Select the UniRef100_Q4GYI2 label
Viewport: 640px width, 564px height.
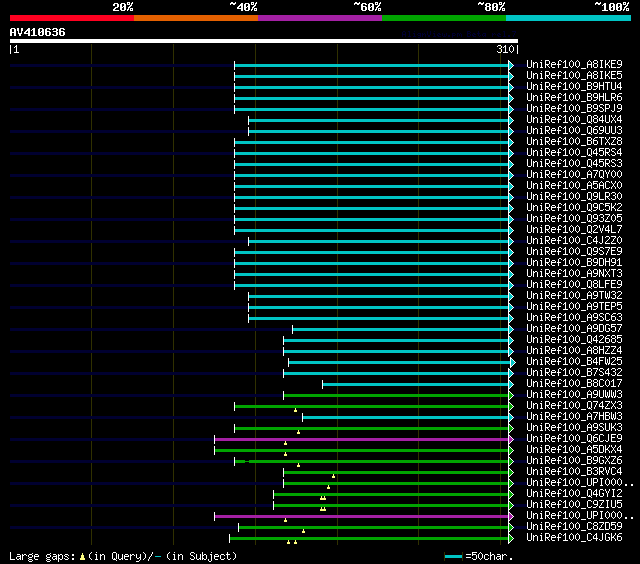[x=574, y=494]
